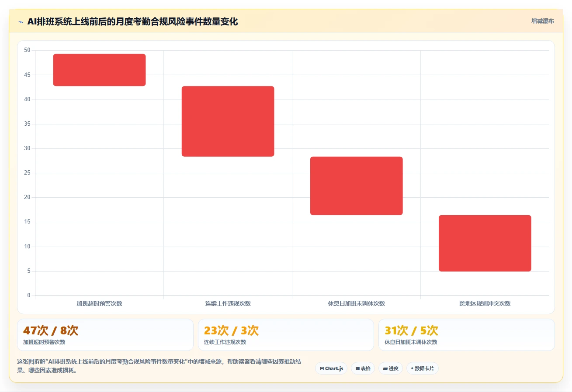
Task: Click the y-axis value 50
Action: point(27,50)
